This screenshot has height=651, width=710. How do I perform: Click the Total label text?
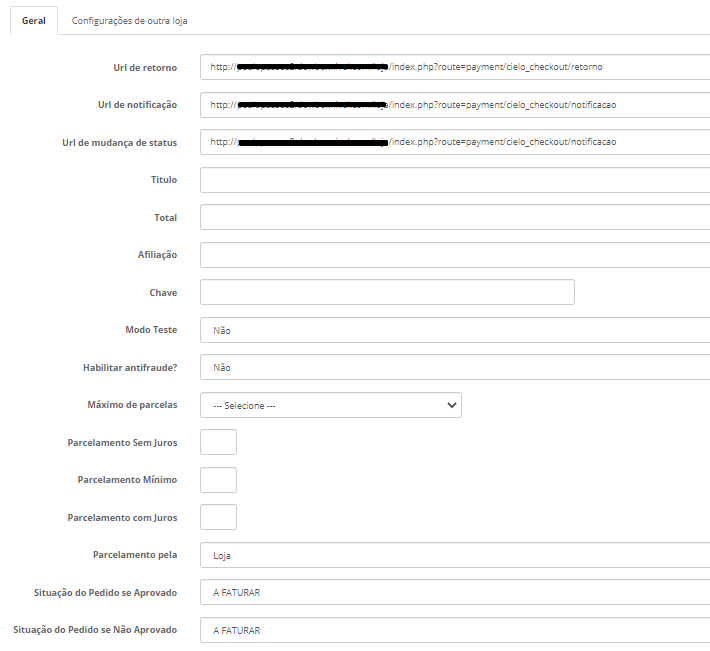click(x=165, y=218)
